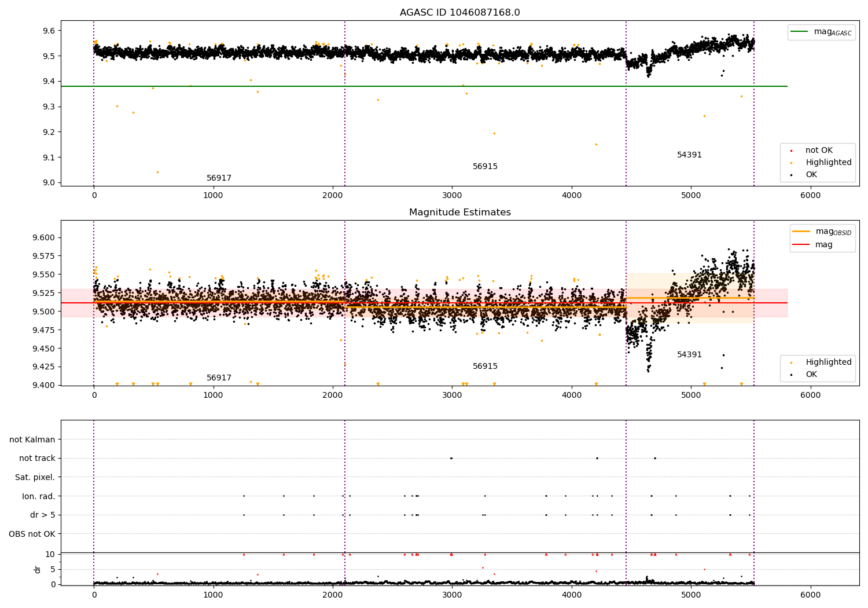This screenshot has width=868, height=608.
Task: Click the "9.2" y-axis tick label
Action: click(x=49, y=132)
